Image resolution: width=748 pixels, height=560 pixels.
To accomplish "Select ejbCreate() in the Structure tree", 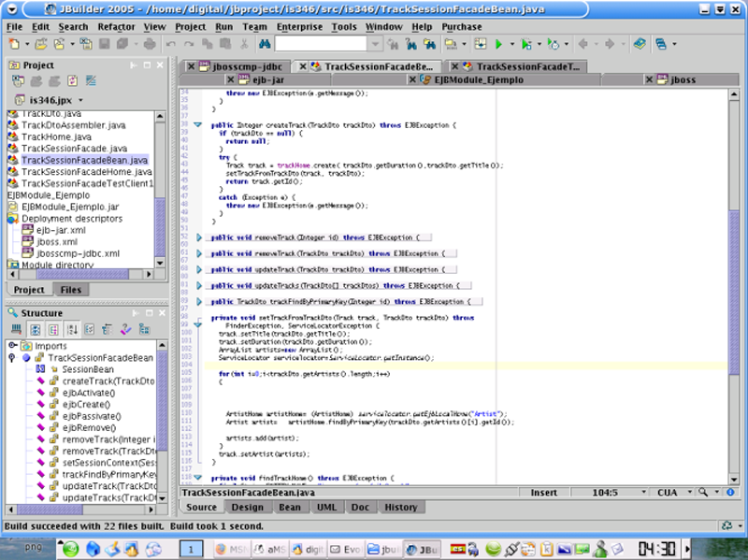I will point(88,405).
